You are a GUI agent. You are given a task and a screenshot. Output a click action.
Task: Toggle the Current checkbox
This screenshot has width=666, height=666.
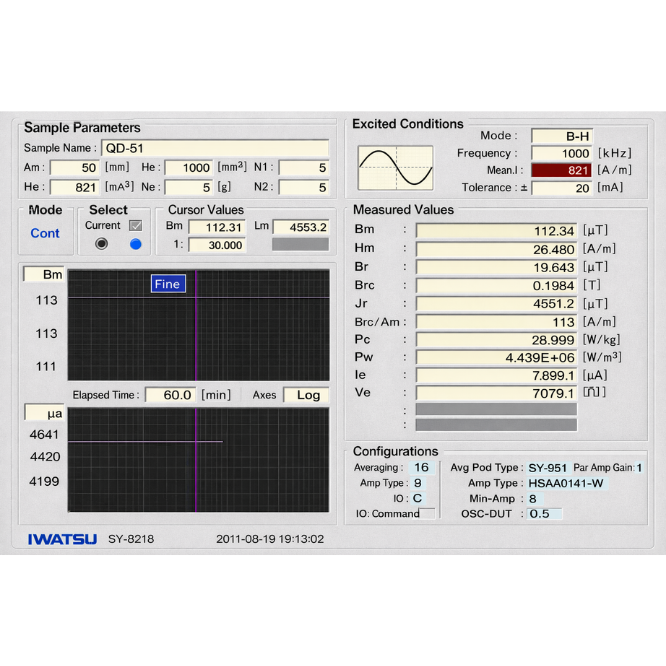pyautogui.click(x=135, y=226)
